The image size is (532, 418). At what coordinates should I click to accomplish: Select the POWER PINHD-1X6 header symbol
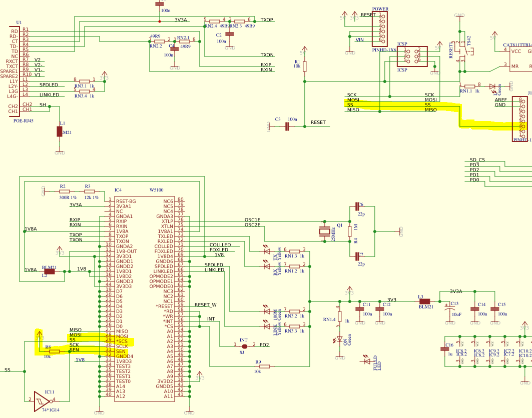click(380, 29)
